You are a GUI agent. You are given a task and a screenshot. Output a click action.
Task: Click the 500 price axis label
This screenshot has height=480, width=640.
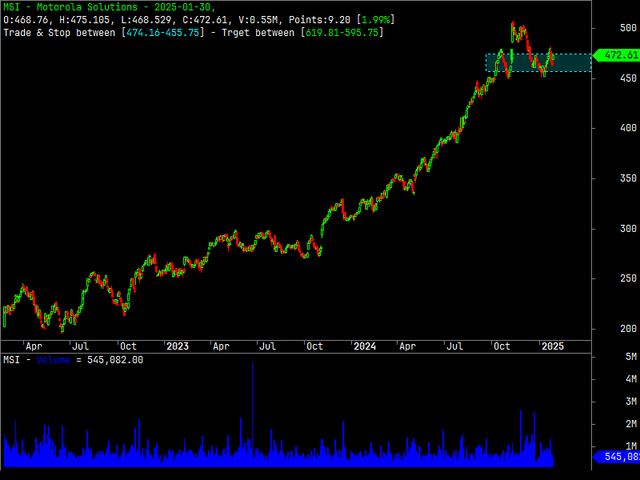628,28
